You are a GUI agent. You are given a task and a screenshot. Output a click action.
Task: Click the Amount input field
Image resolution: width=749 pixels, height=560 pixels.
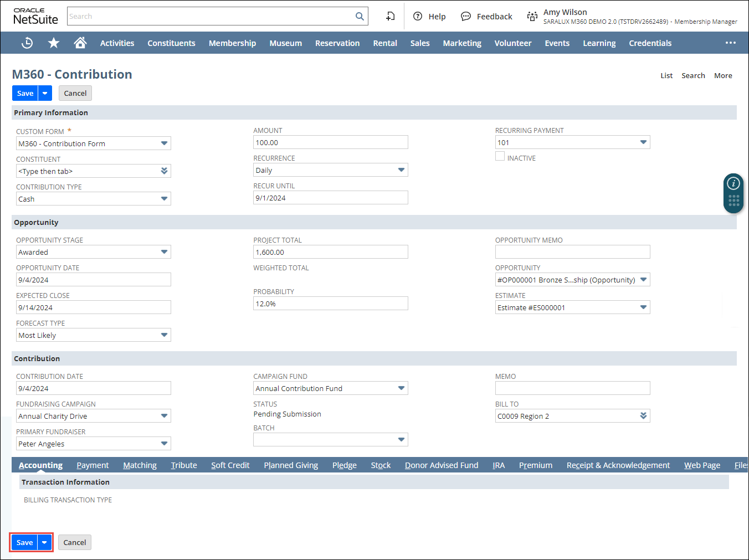[330, 143]
